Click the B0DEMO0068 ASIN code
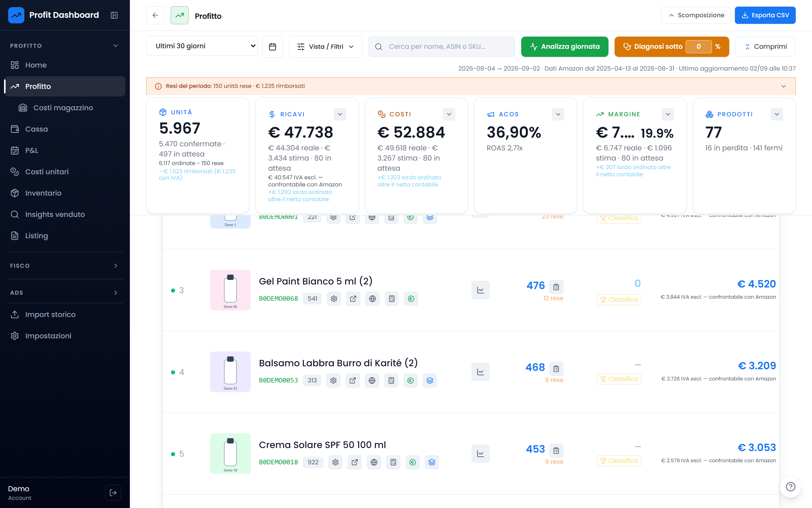Image resolution: width=812 pixels, height=508 pixels. [x=279, y=299]
